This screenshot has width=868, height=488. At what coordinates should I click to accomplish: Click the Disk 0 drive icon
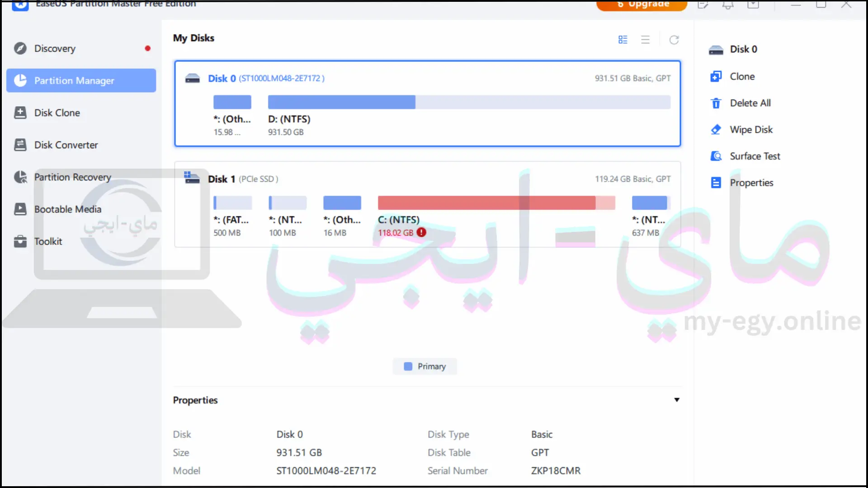[x=193, y=78]
